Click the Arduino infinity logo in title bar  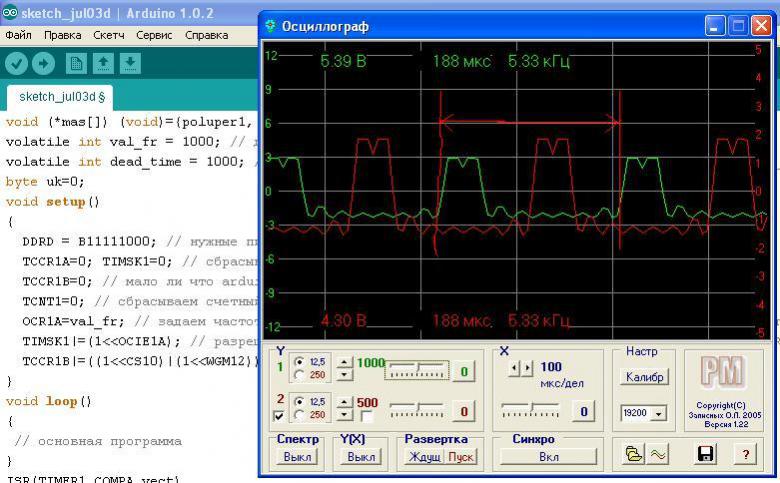tap(10, 12)
